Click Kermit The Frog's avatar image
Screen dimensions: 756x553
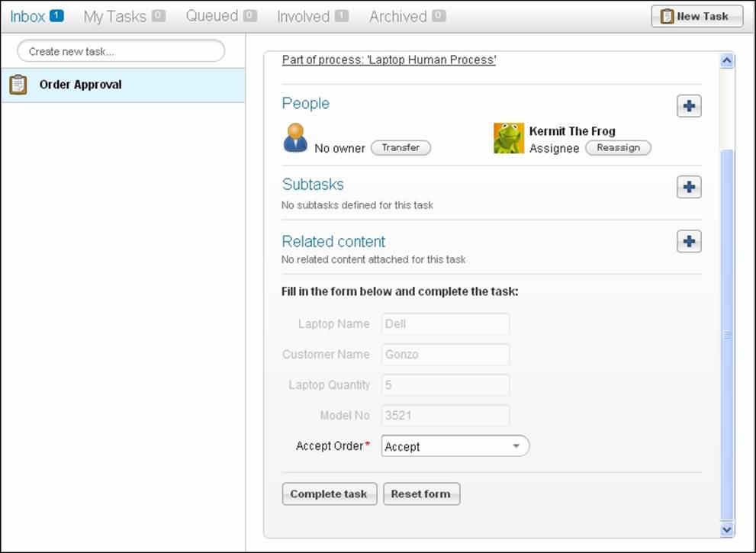[509, 138]
